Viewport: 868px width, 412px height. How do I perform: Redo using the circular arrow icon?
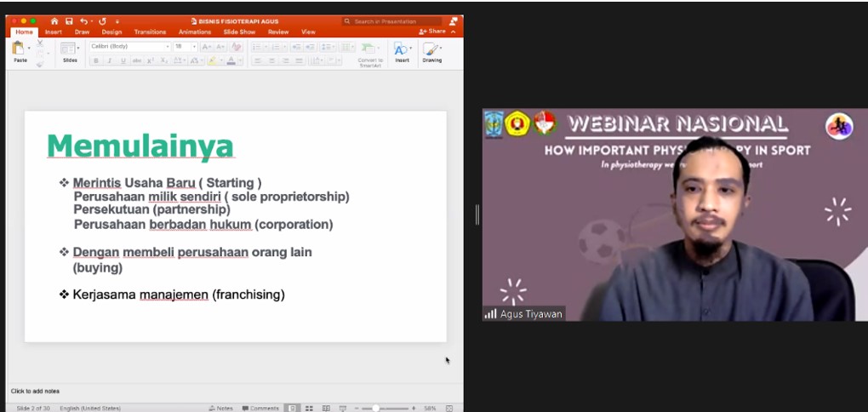point(102,21)
